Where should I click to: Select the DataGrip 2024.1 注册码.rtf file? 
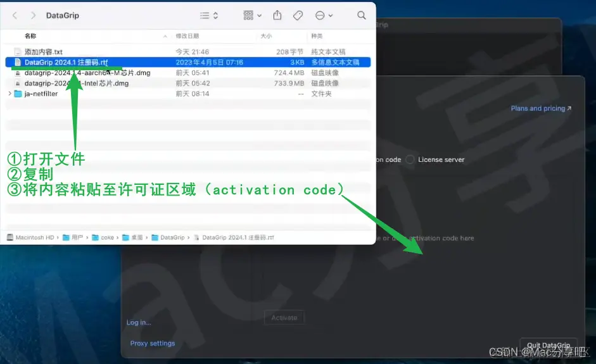(x=187, y=62)
